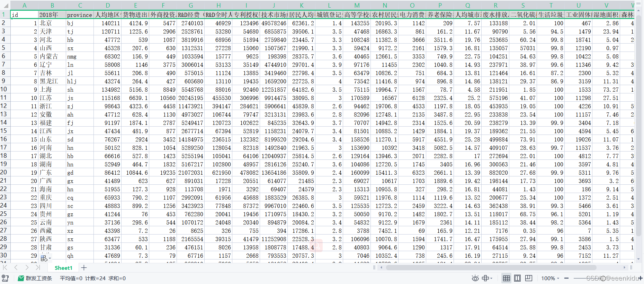Switch to page layout view
Image resolution: width=644 pixels, height=284 pixels.
[517, 278]
